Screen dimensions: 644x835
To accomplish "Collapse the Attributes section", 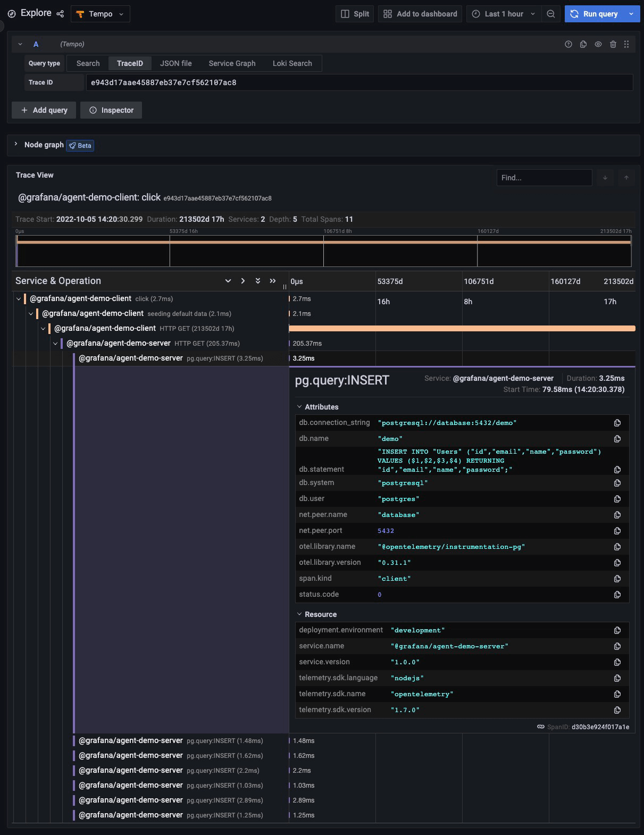I will pos(299,407).
